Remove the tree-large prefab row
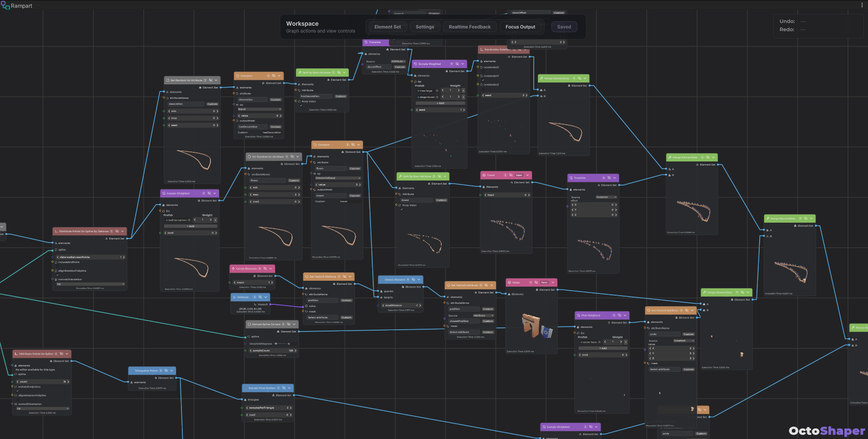 463,91
